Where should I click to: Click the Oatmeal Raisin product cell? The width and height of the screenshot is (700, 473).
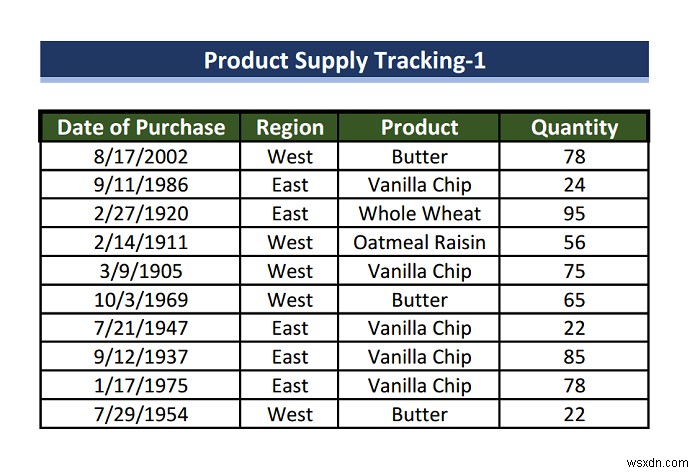pyautogui.click(x=419, y=242)
